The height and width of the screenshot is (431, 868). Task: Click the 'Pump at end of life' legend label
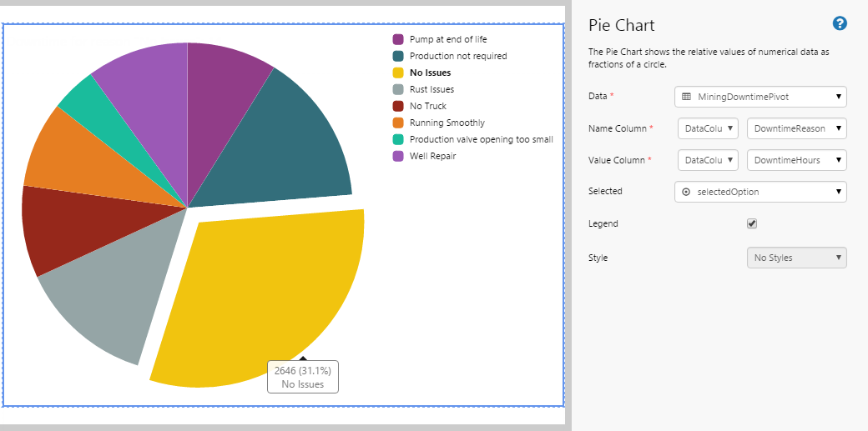point(448,39)
